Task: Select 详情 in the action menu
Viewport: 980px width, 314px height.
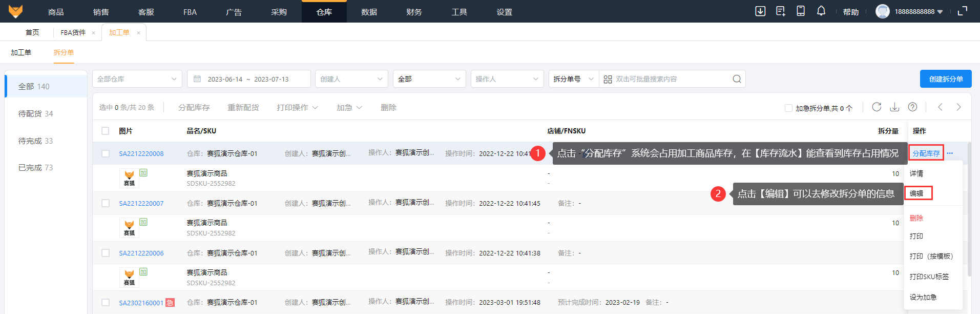Action: click(916, 173)
